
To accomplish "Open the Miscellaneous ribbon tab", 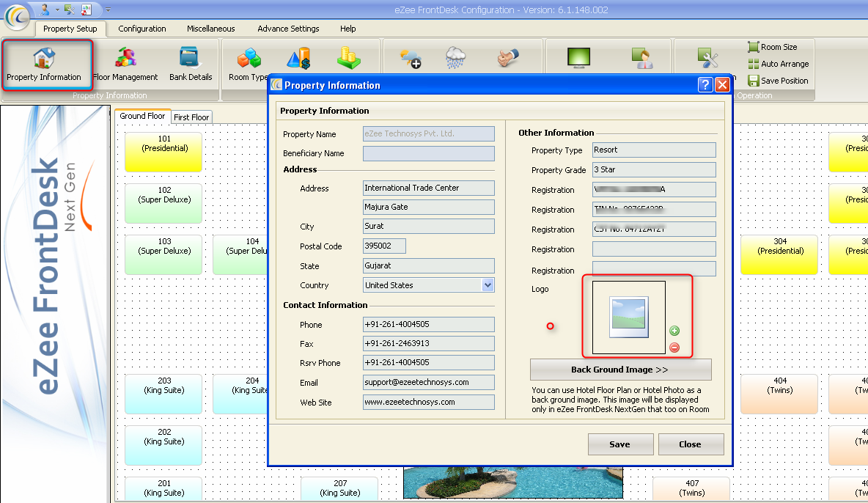I will 210,29.
